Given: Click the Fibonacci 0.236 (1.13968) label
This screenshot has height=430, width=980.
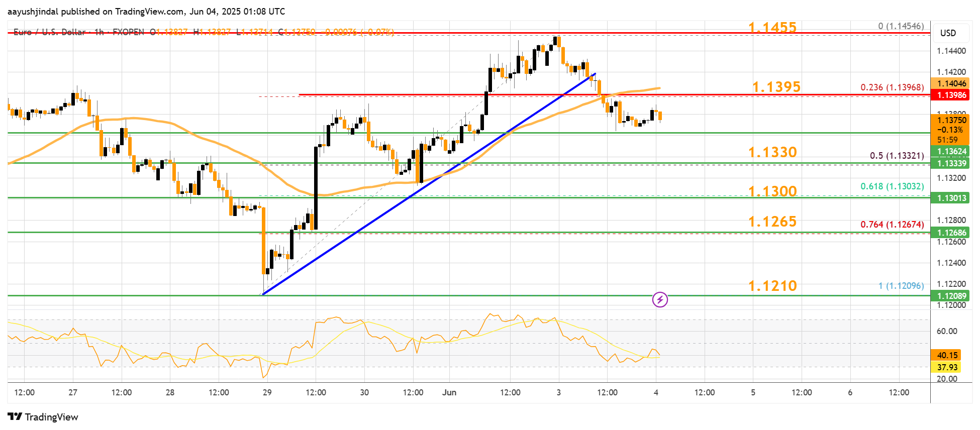Looking at the screenshot, I should [892, 87].
